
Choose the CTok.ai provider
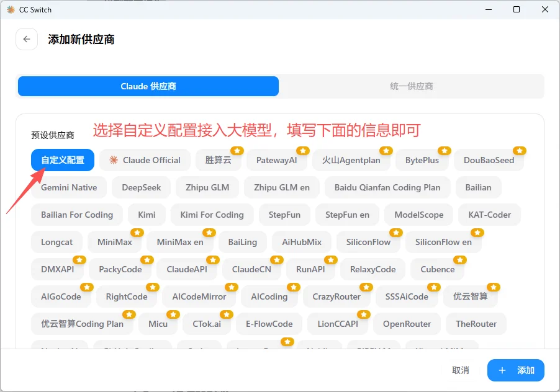click(x=207, y=324)
